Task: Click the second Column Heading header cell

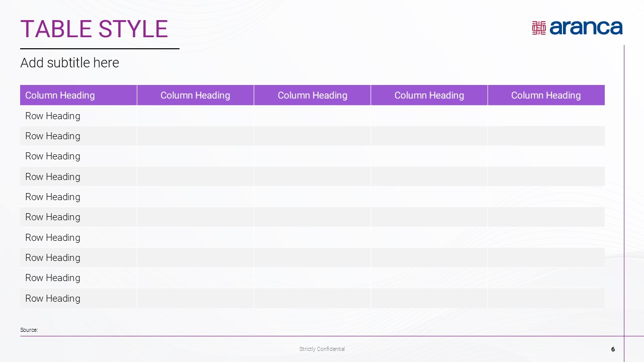Action: [195, 96]
